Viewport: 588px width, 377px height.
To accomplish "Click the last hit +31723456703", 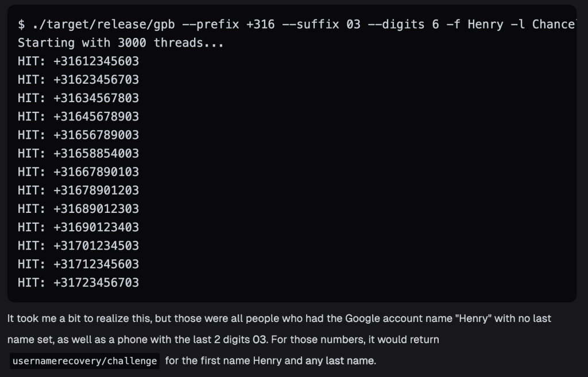I will pos(96,282).
